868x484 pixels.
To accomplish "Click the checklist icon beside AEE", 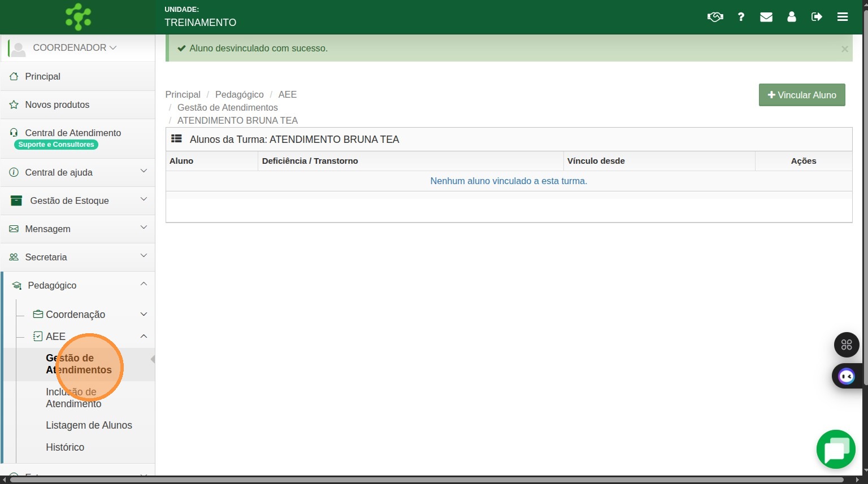I will [38, 337].
